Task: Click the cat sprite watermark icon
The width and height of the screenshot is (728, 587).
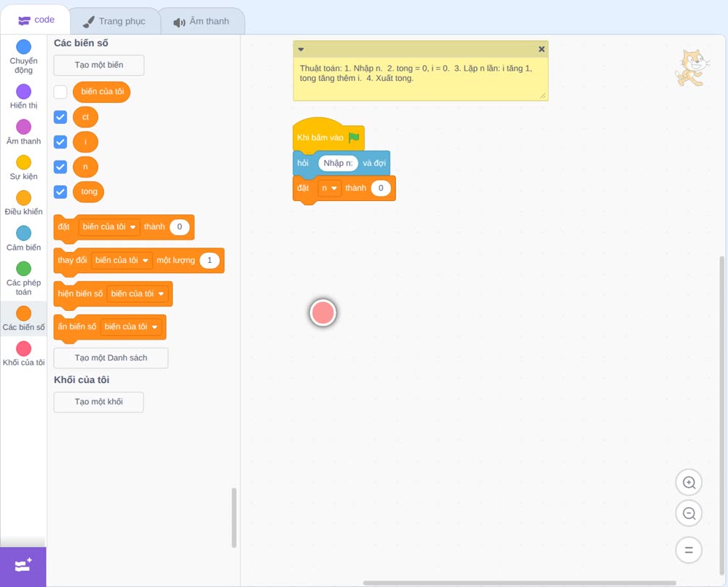Action: 692,68
